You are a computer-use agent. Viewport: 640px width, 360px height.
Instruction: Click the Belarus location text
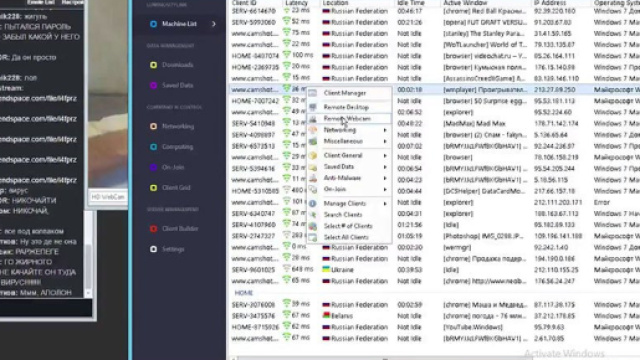(x=342, y=316)
